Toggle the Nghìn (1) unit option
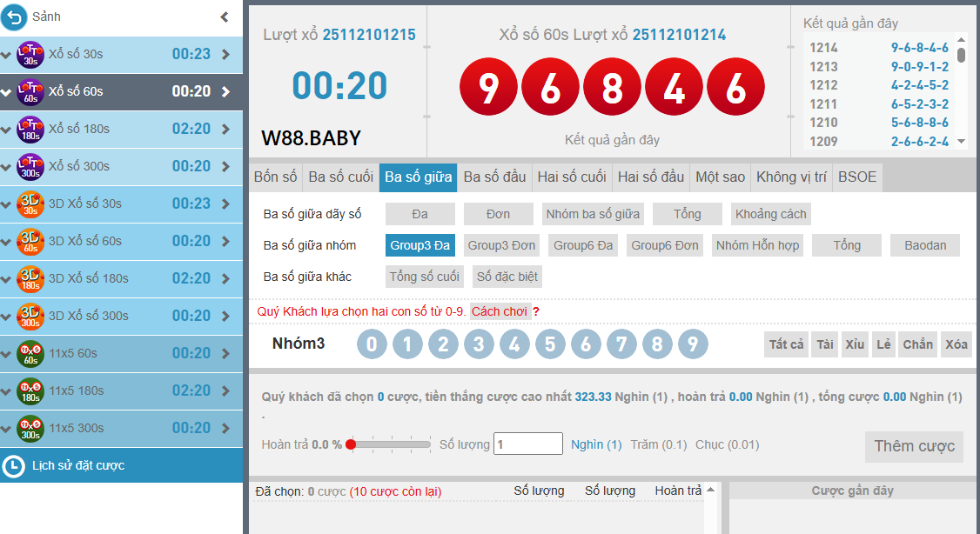Viewport: 980px width, 534px height. (596, 444)
